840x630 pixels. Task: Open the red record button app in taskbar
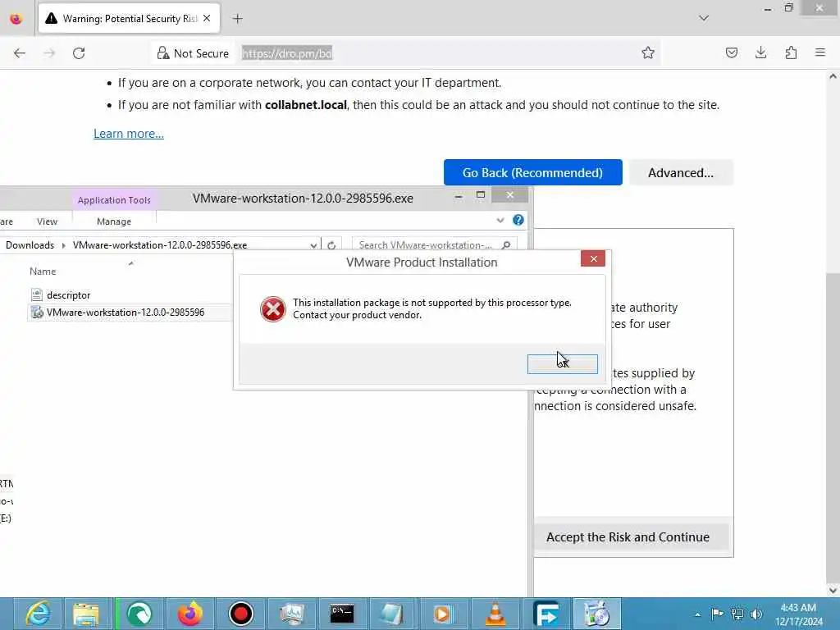coord(240,614)
